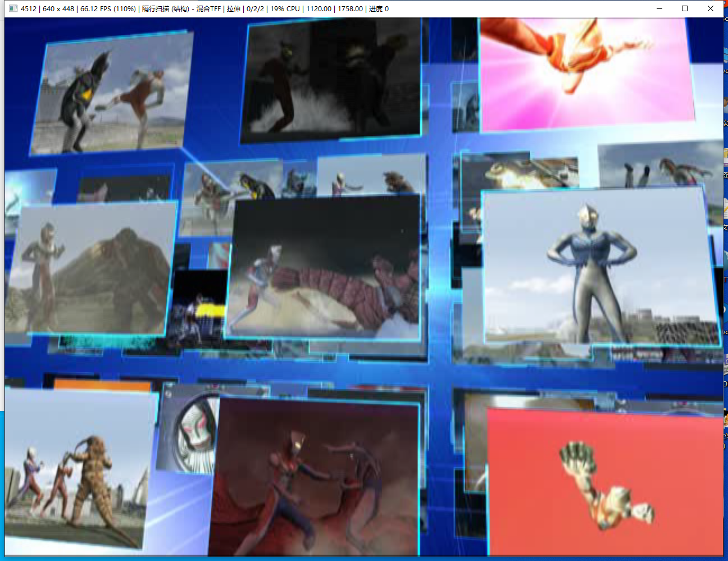The height and width of the screenshot is (561, 728).
Task: Click the application icon in the title bar
Action: 13,8
